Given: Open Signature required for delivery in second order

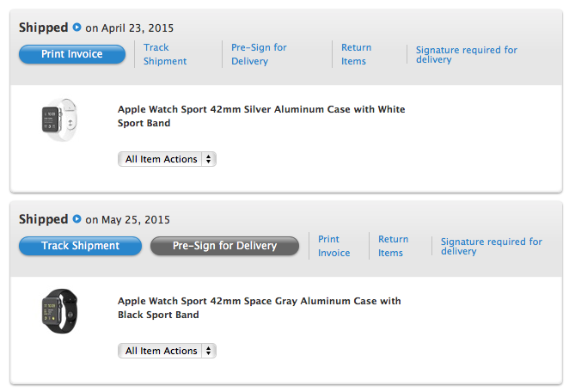Looking at the screenshot, I should [491, 247].
